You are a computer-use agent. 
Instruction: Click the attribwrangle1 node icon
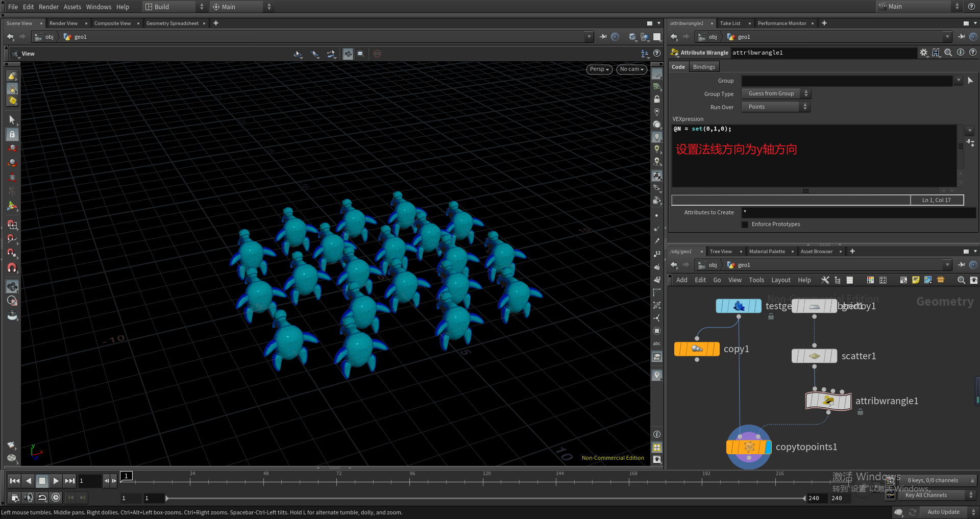point(828,401)
